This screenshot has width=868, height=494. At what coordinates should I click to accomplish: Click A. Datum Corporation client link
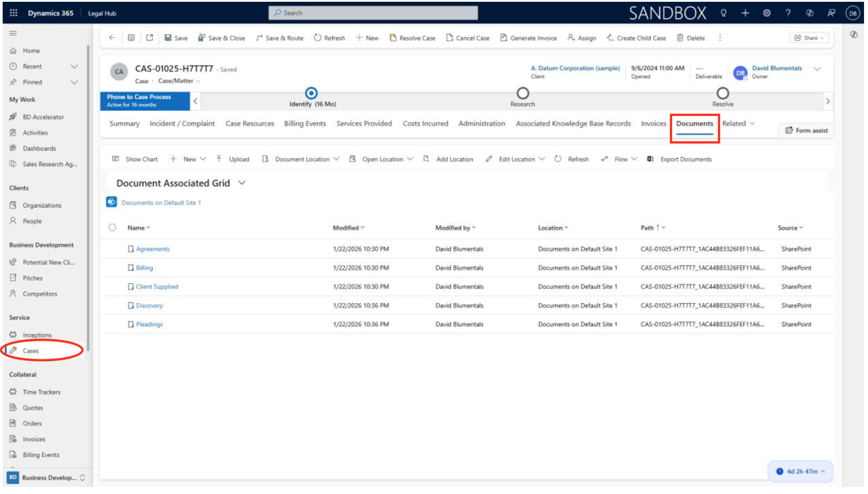point(575,68)
